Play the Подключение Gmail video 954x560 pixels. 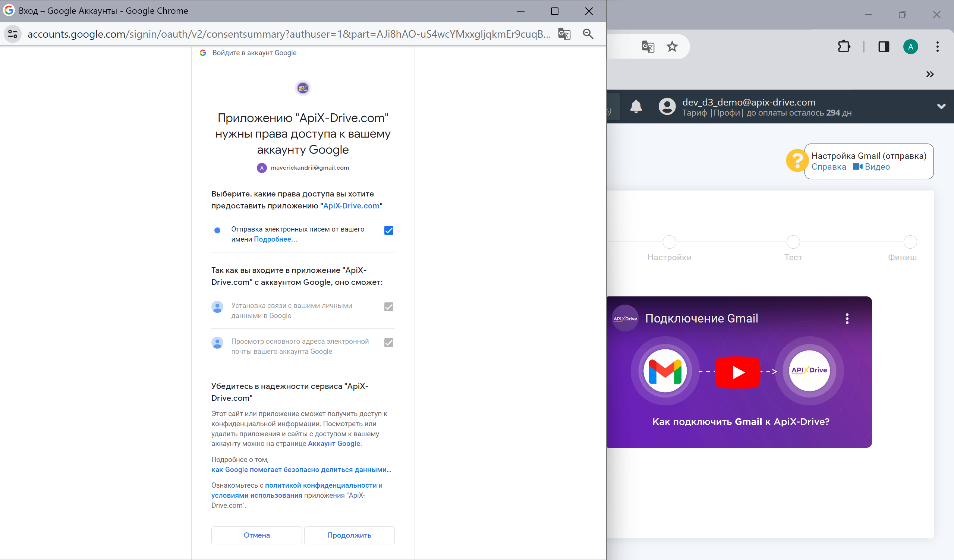pyautogui.click(x=737, y=372)
